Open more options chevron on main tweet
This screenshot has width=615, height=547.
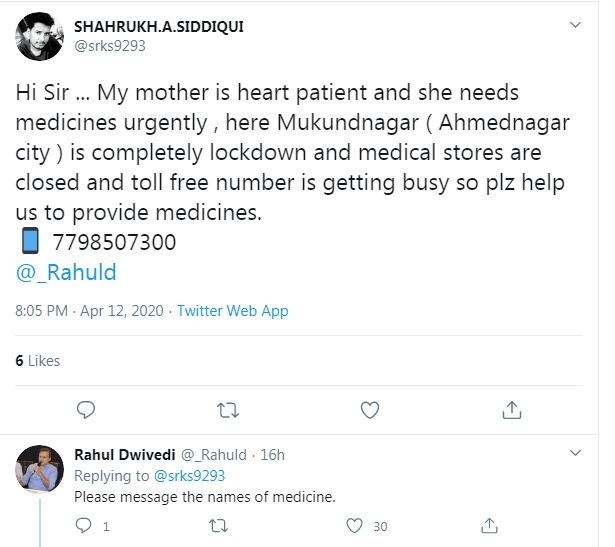[x=575, y=24]
